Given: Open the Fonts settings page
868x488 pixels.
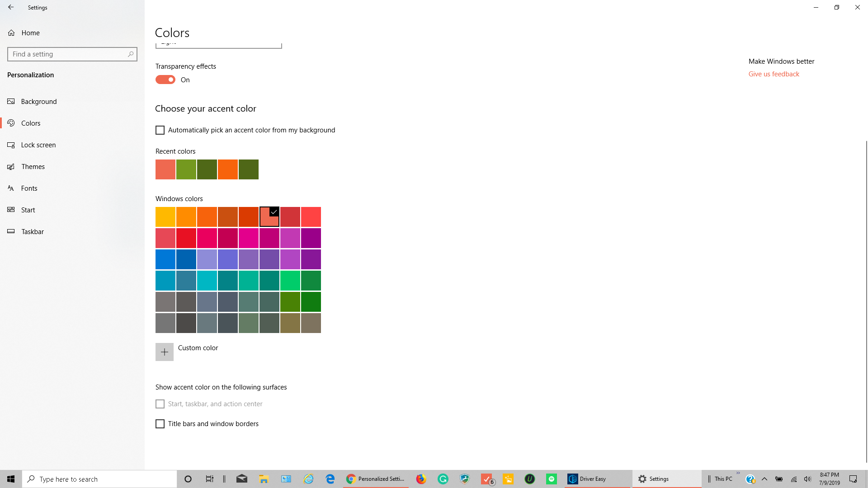Looking at the screenshot, I should tap(29, 188).
